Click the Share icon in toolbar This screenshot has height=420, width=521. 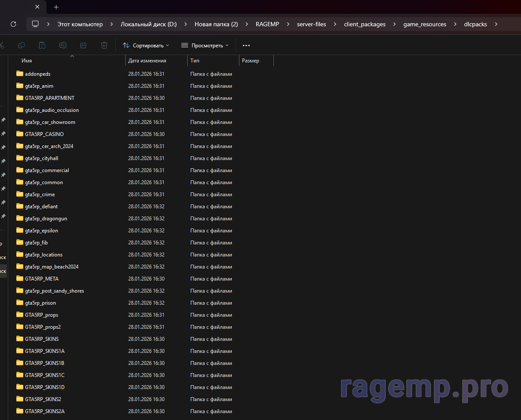click(84, 45)
